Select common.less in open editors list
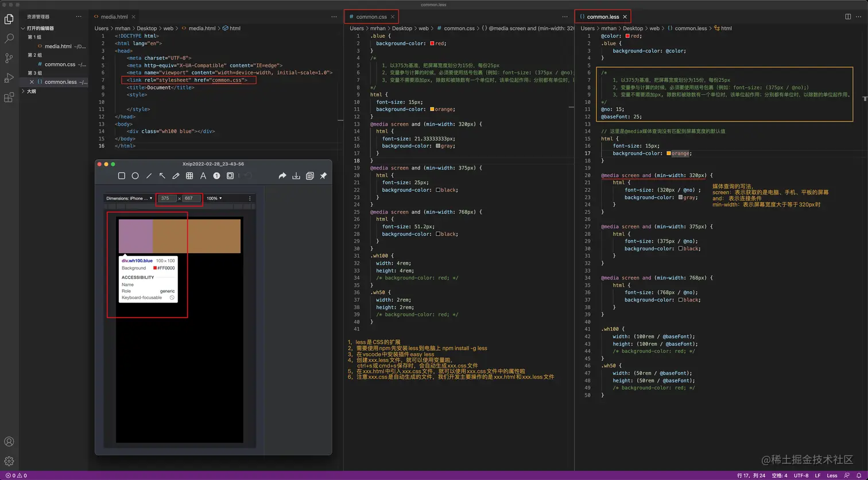The width and height of the screenshot is (868, 480). pyautogui.click(x=60, y=82)
